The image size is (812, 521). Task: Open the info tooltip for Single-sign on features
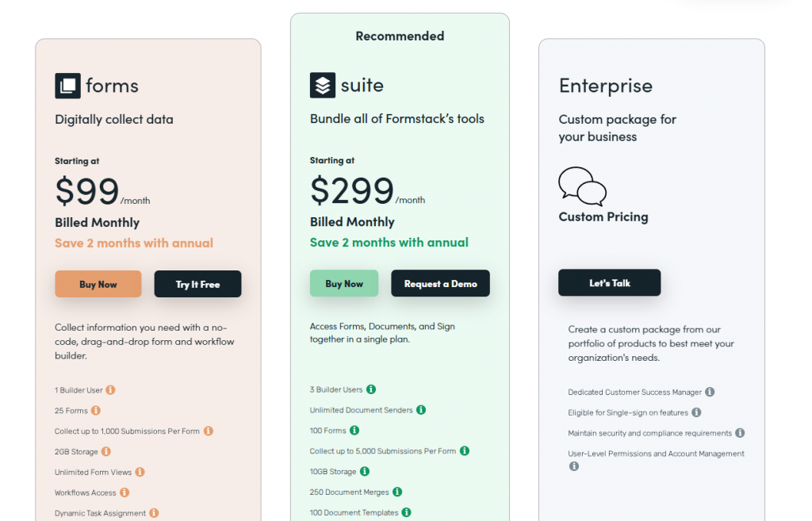tap(696, 412)
